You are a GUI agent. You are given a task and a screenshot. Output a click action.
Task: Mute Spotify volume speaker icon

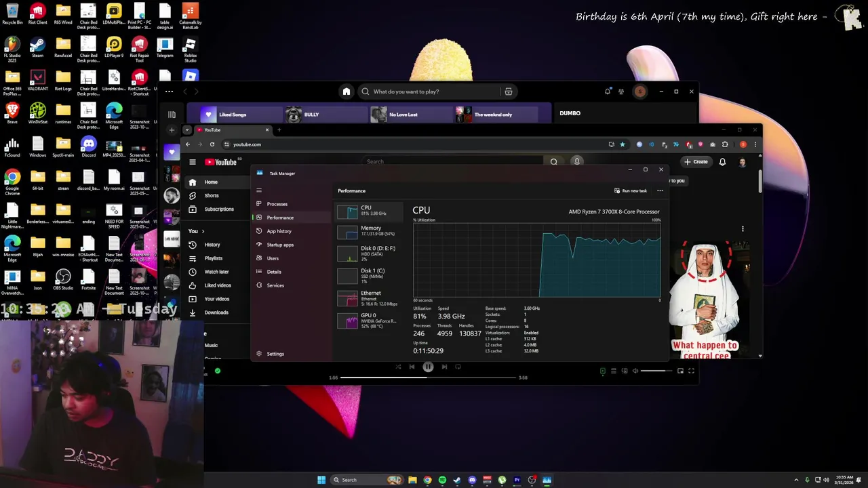coord(635,371)
